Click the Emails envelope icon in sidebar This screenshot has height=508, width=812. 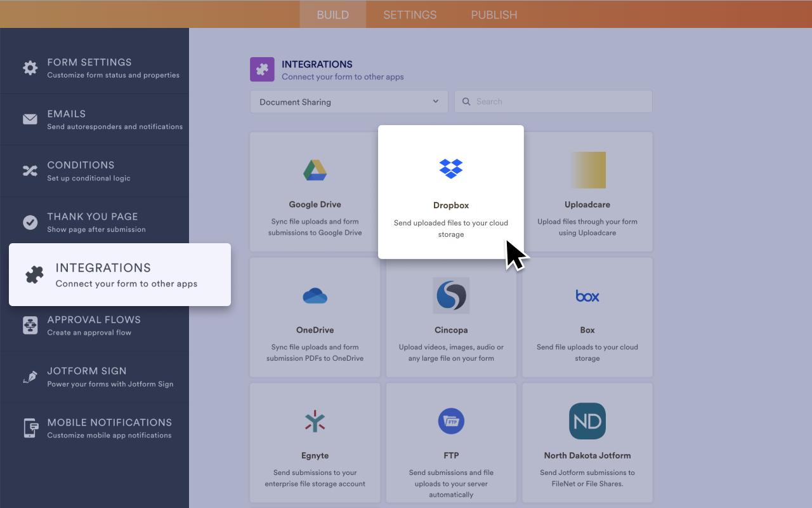point(30,119)
